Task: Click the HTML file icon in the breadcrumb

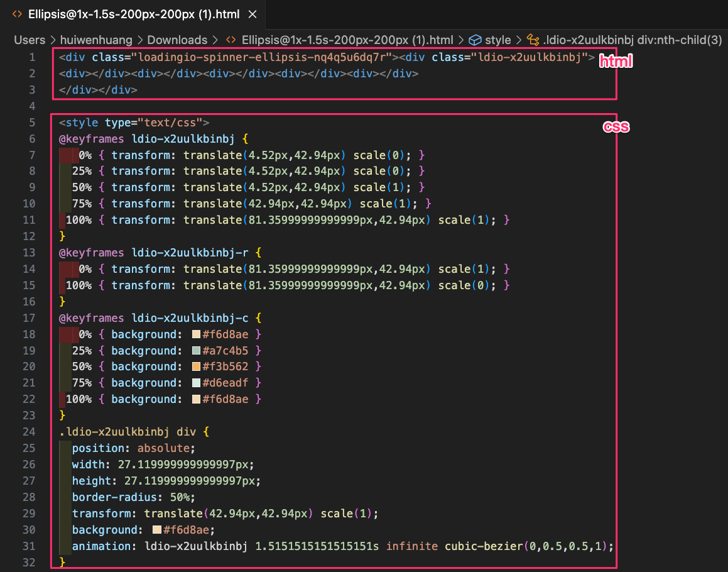Action: 231,40
